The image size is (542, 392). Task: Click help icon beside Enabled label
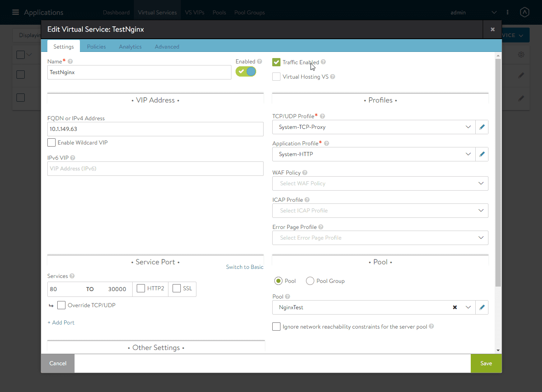[259, 61]
